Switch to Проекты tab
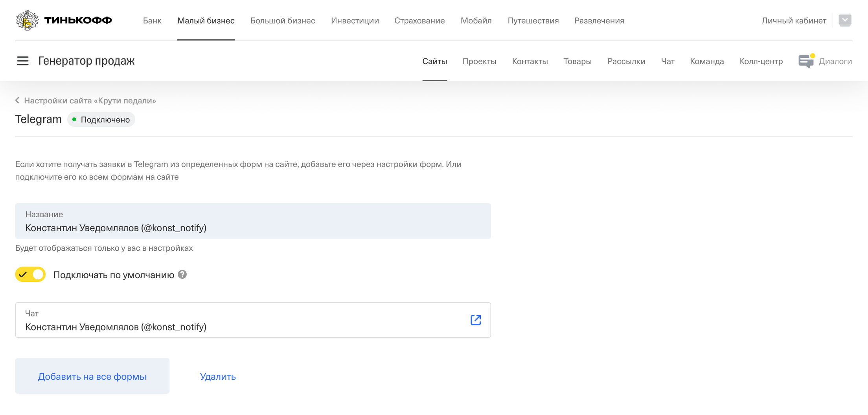The image size is (868, 415). [x=479, y=61]
